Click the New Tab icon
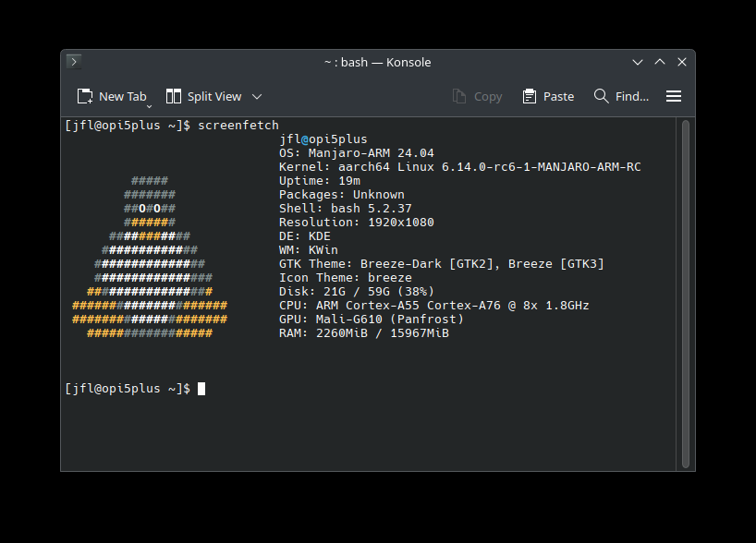This screenshot has height=543, width=756. pos(85,96)
